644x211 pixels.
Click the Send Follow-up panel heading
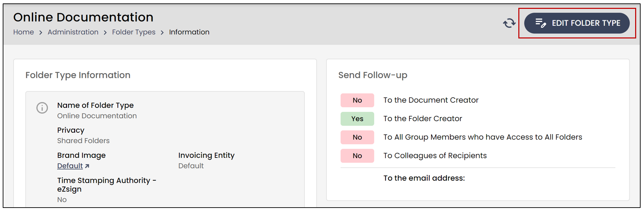pos(373,75)
